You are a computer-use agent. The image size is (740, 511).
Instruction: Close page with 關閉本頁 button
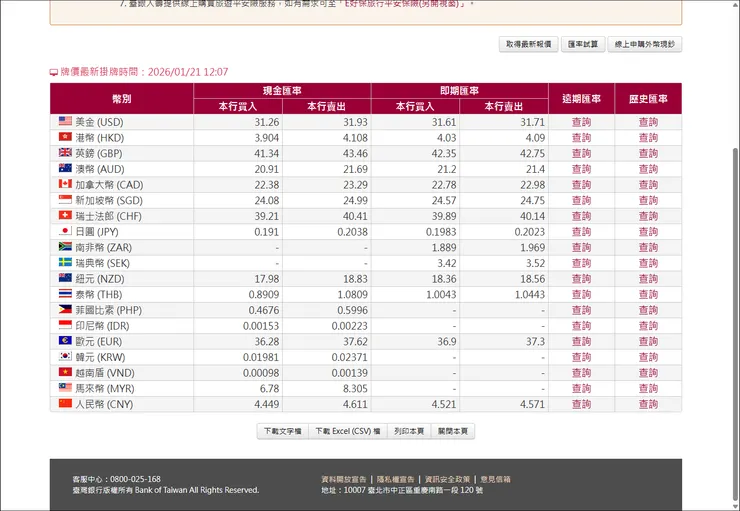click(453, 431)
